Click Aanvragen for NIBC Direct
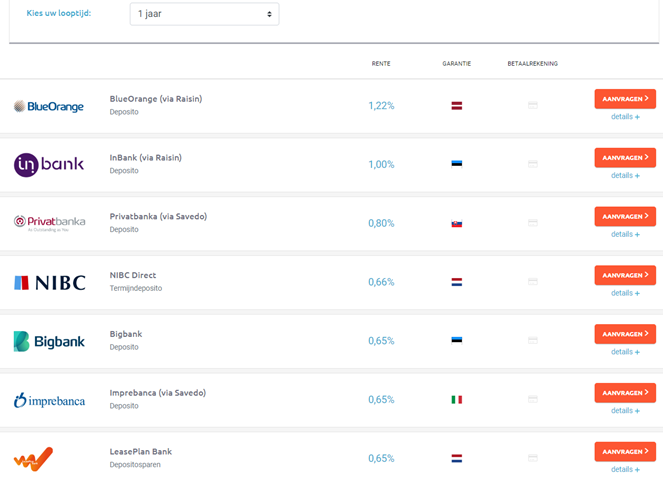This screenshot has height=482, width=663. tap(625, 275)
